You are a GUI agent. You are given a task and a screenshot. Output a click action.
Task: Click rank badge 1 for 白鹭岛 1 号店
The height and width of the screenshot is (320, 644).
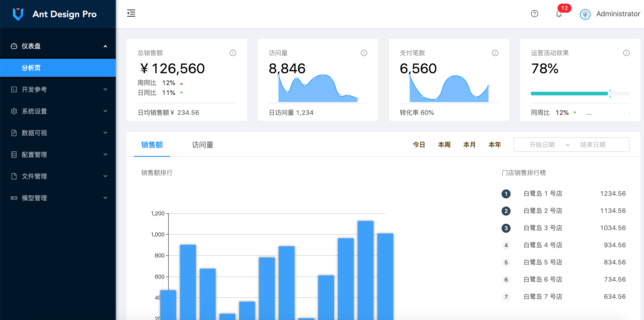pos(506,194)
